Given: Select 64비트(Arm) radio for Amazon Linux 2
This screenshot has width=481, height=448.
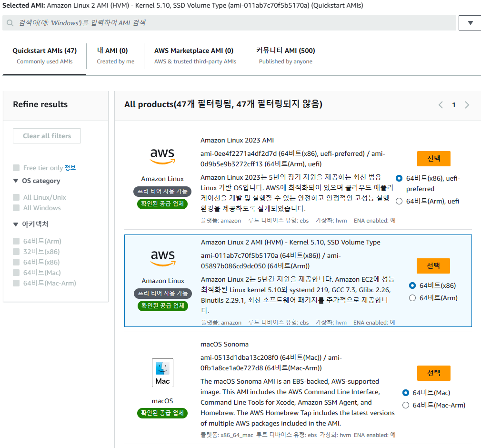Looking at the screenshot, I should tap(412, 298).
